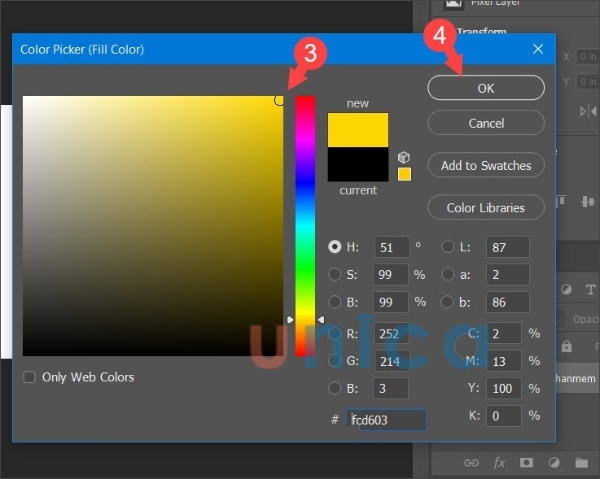Click the hex color field fcd603
The height and width of the screenshot is (479, 600).
point(386,420)
